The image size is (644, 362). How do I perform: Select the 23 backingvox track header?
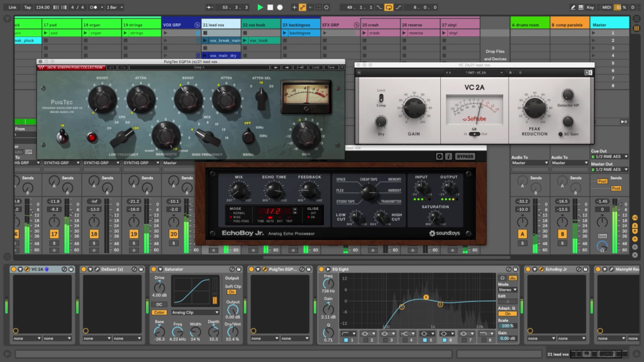tap(300, 25)
